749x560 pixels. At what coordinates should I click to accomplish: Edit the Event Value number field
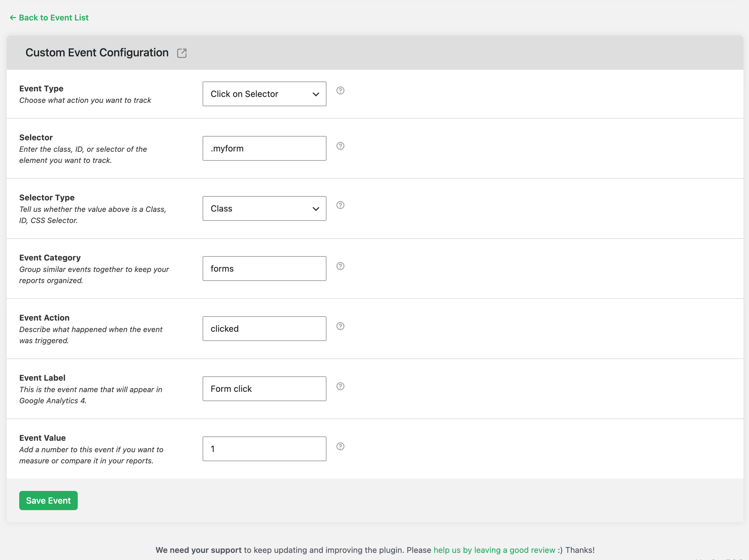265,448
